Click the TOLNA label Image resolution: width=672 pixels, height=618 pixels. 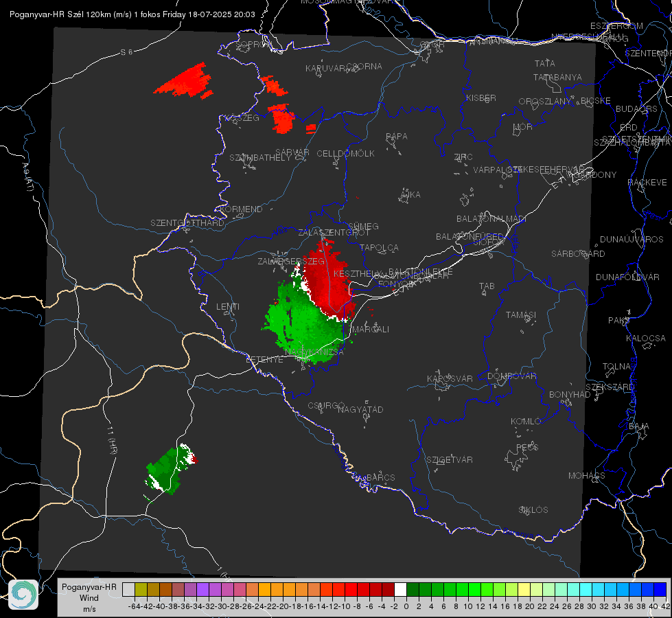tap(616, 367)
